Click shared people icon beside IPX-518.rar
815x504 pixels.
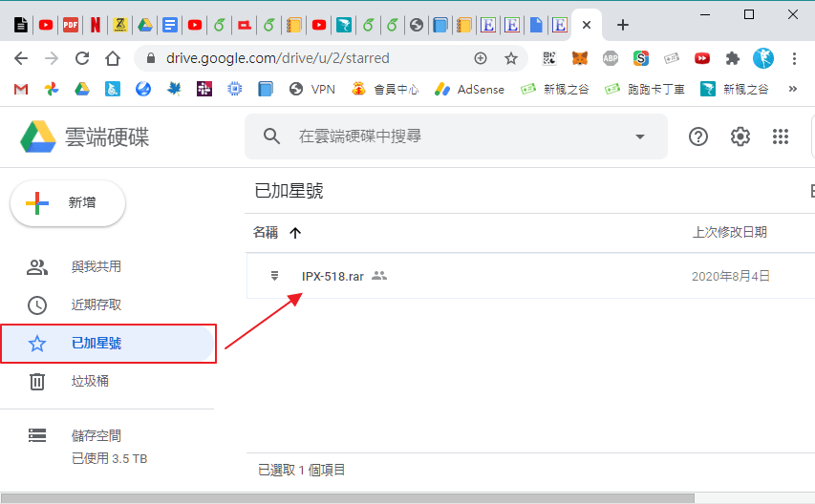[x=379, y=276]
